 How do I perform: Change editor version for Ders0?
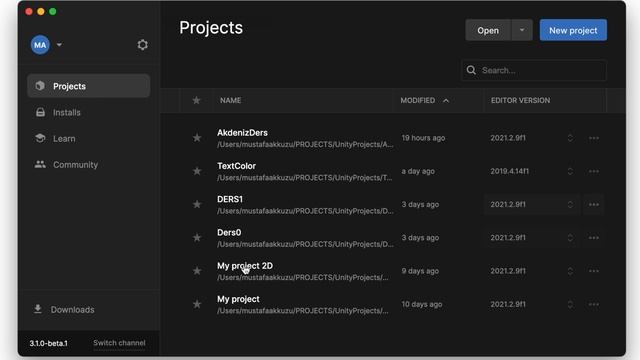pos(532,238)
